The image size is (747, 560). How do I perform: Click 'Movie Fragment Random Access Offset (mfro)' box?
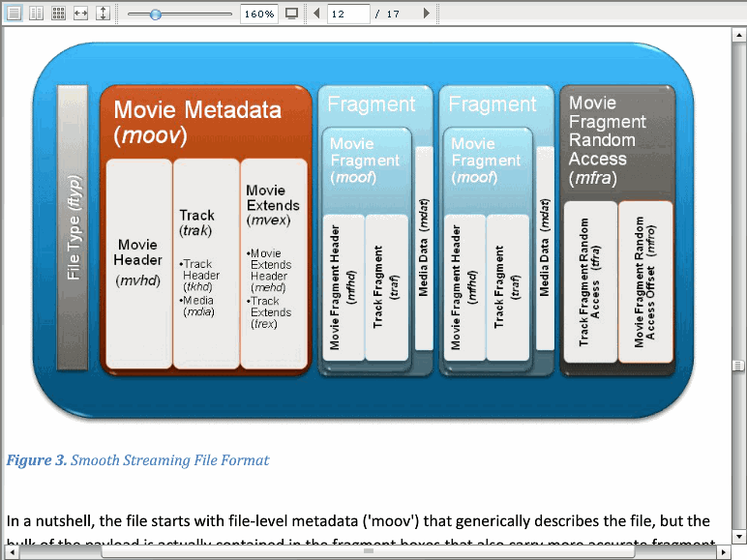[645, 281]
